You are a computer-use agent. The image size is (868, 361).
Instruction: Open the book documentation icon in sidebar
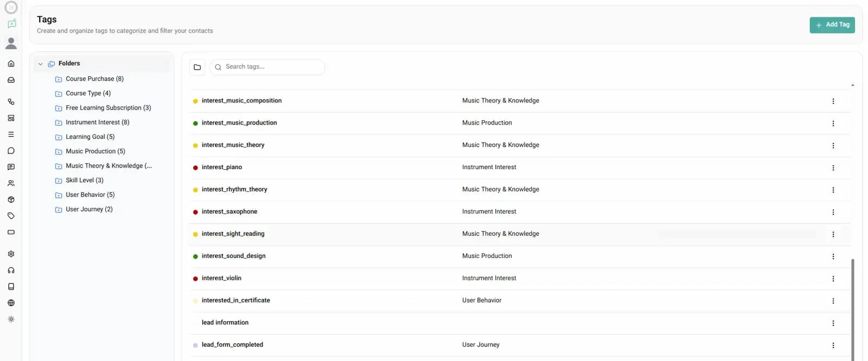point(11,286)
